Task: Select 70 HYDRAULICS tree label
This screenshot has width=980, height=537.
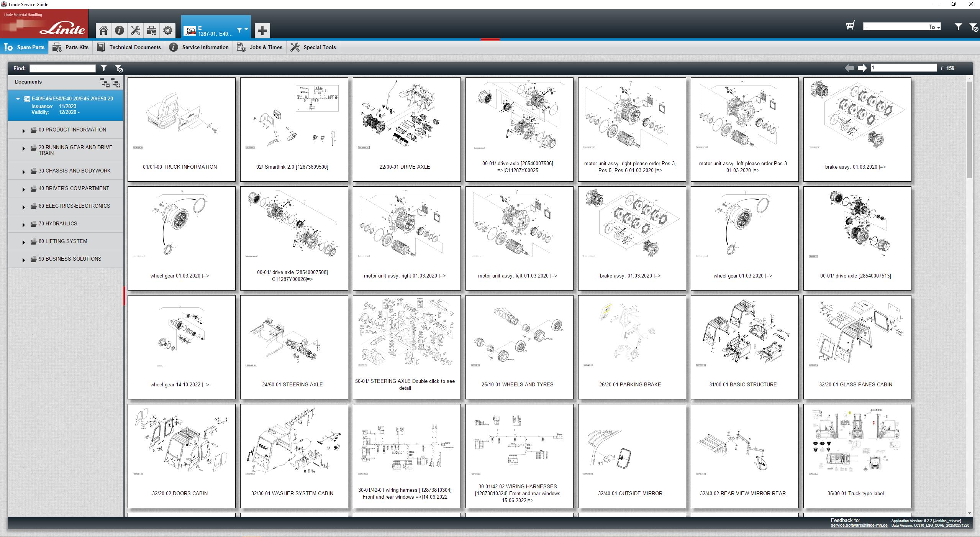Action: pyautogui.click(x=57, y=223)
